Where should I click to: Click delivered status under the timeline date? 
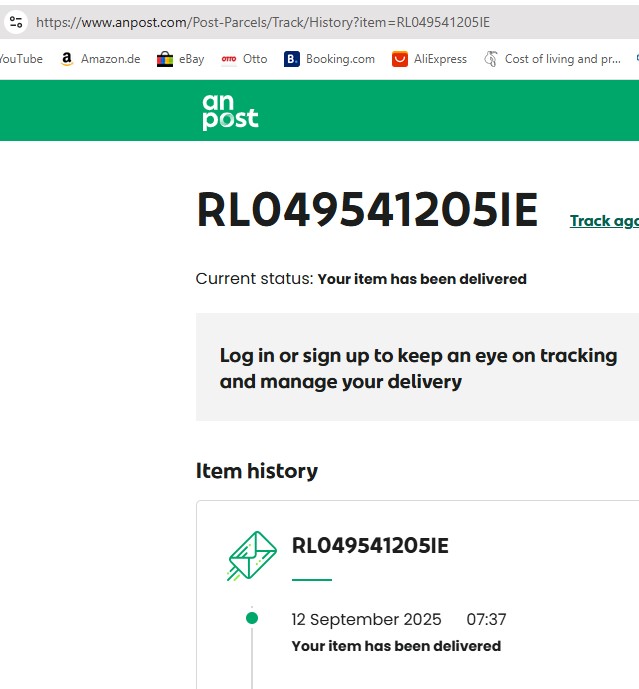point(396,646)
